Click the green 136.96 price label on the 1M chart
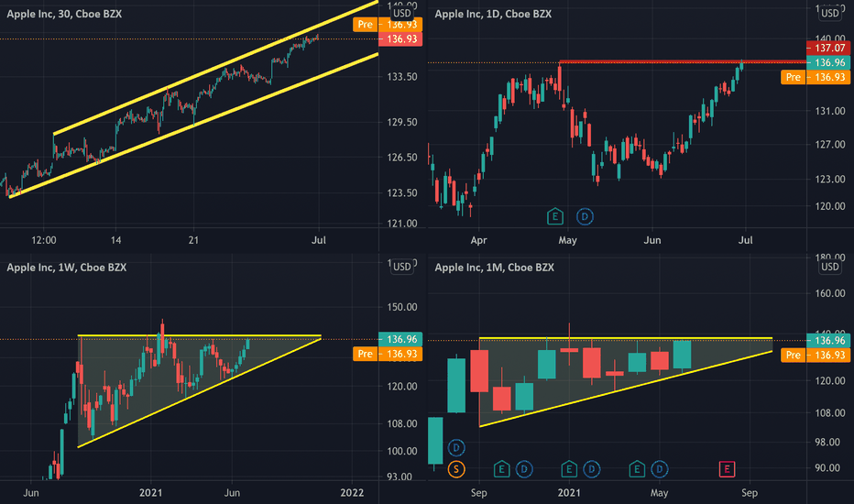 (828, 341)
